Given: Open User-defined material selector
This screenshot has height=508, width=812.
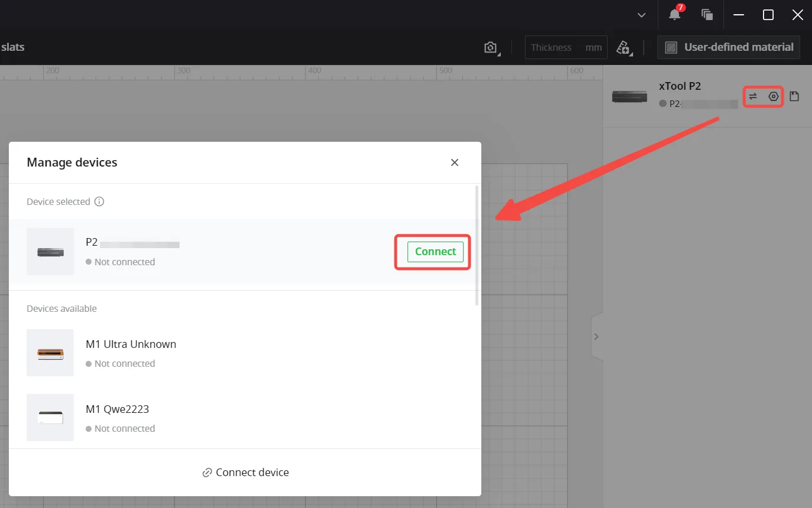Looking at the screenshot, I should 729,47.
